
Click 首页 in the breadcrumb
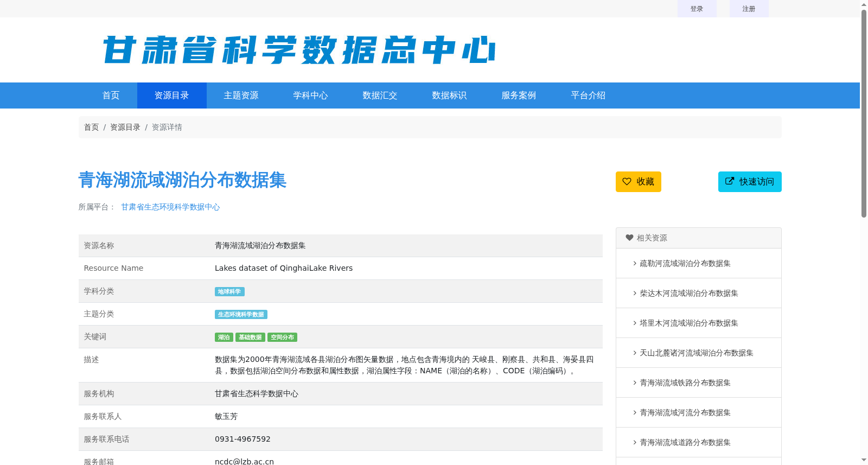pos(91,127)
